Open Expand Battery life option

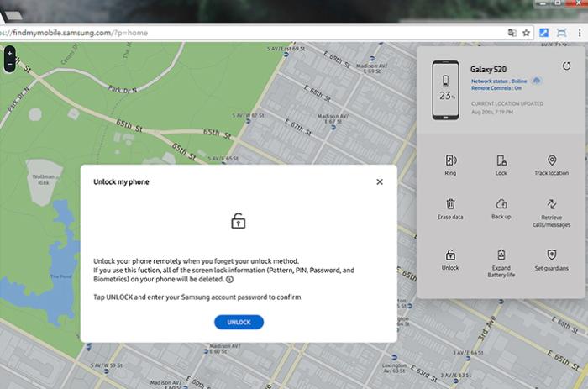(501, 255)
